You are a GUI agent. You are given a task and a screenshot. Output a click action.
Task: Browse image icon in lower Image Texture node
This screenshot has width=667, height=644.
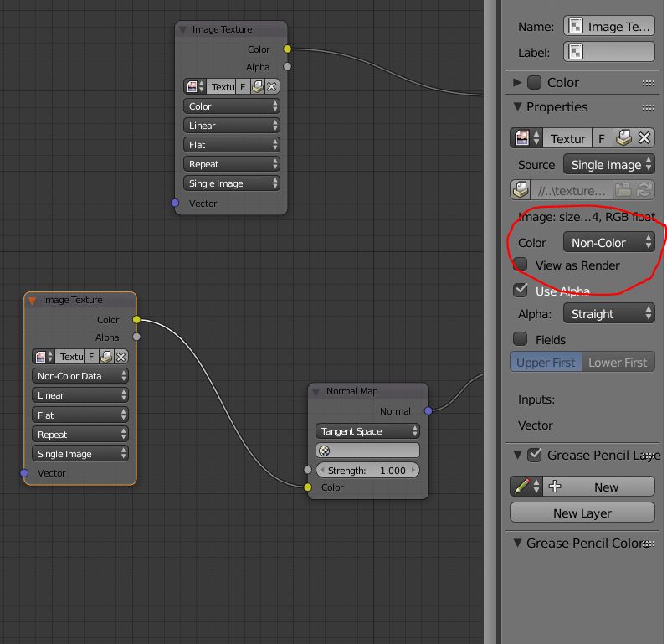(x=44, y=356)
